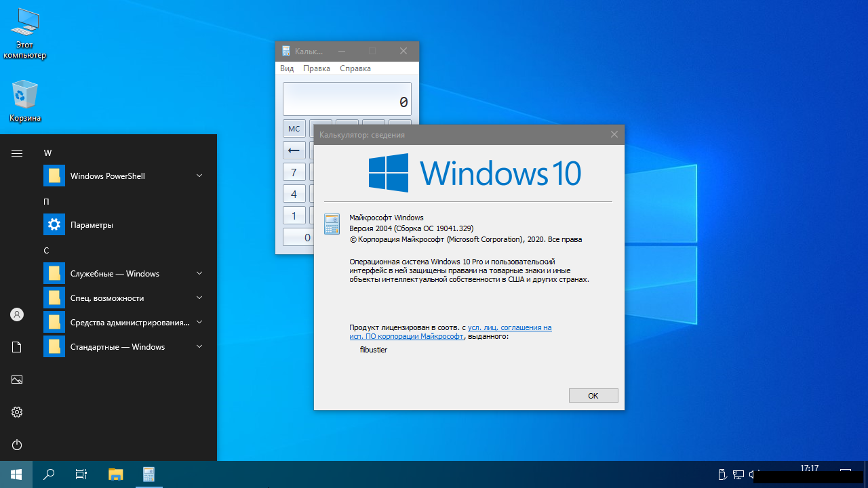Open the user account icon in Start

click(x=17, y=314)
